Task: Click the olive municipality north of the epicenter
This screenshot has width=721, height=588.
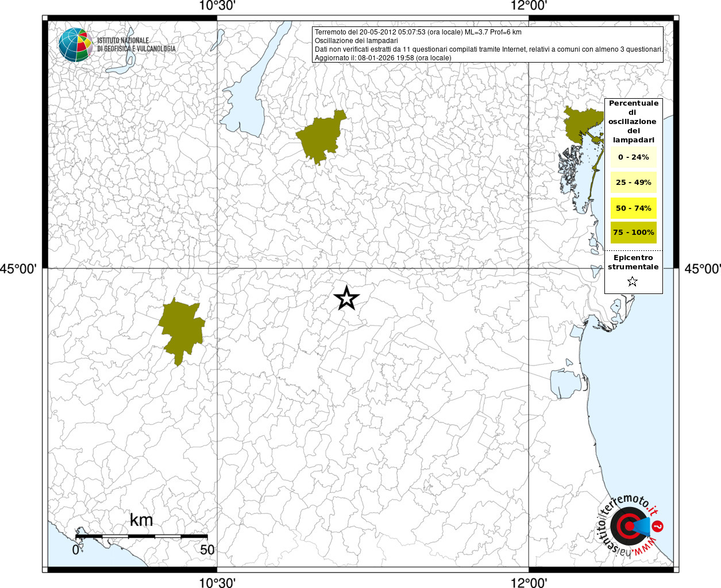Action: [x=321, y=137]
